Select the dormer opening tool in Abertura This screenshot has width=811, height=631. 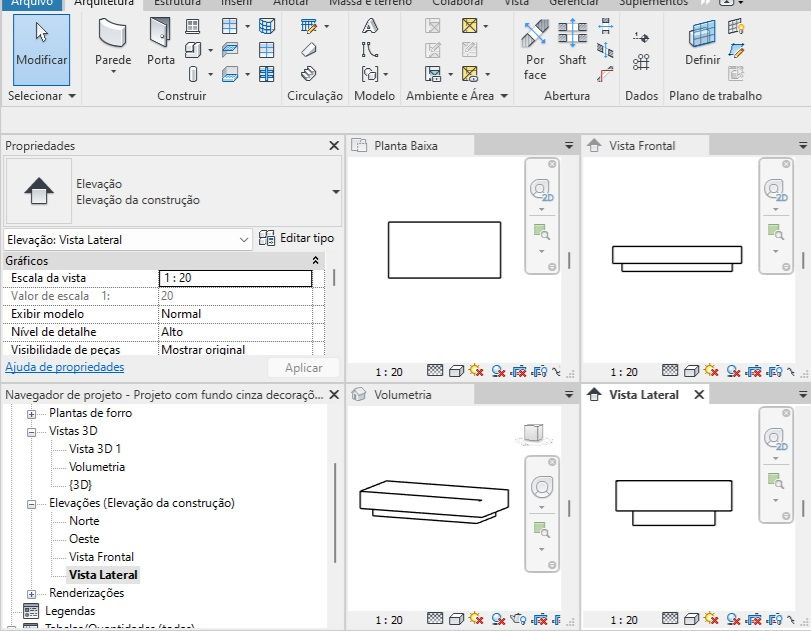coord(605,74)
